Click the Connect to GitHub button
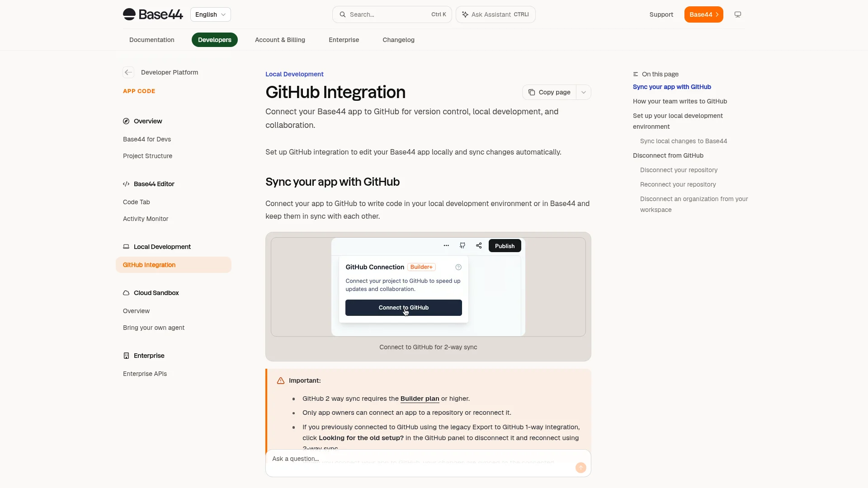The image size is (868, 488). [x=404, y=308]
